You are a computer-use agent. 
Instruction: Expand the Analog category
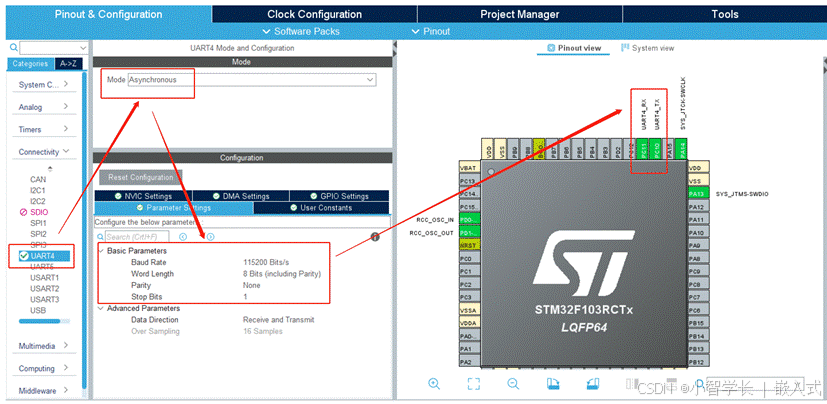point(43,107)
